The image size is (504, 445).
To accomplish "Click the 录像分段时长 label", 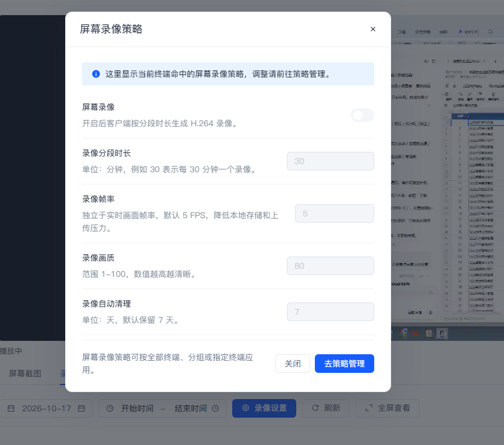I will pyautogui.click(x=107, y=153).
